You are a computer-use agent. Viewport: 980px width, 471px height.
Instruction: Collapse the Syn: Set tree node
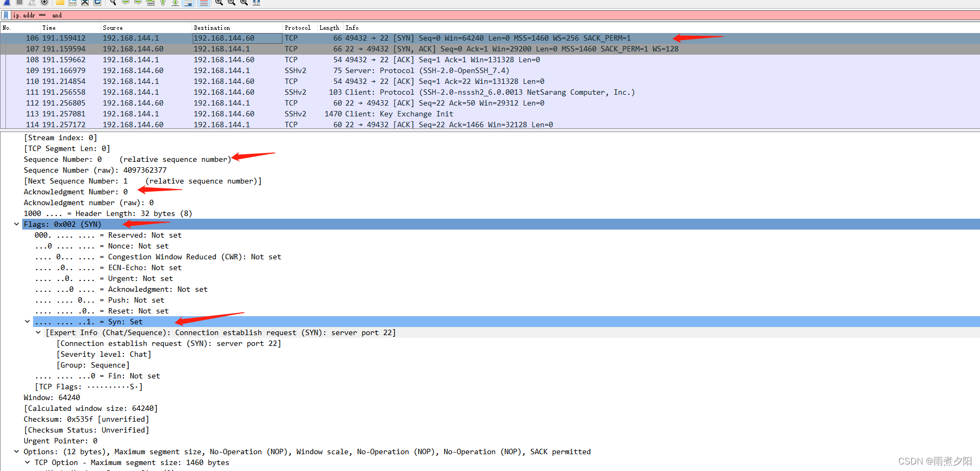click(x=27, y=322)
